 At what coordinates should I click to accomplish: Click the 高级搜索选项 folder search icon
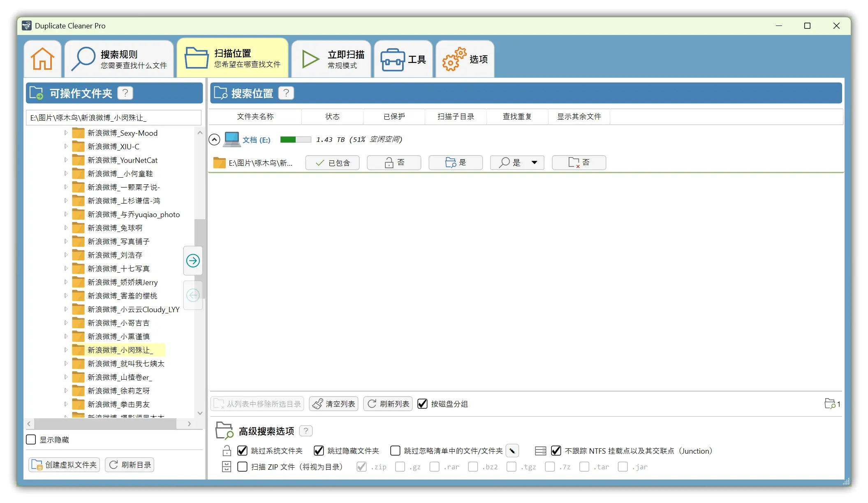click(x=225, y=431)
